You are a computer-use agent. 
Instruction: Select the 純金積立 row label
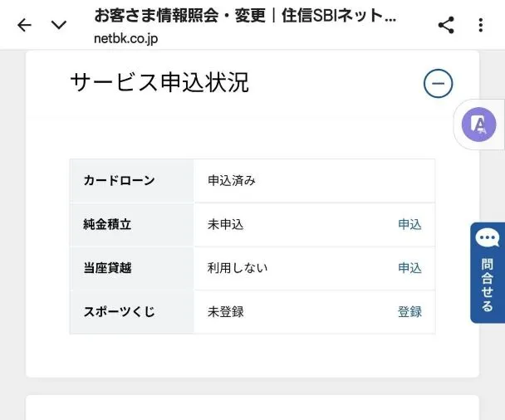click(x=107, y=225)
